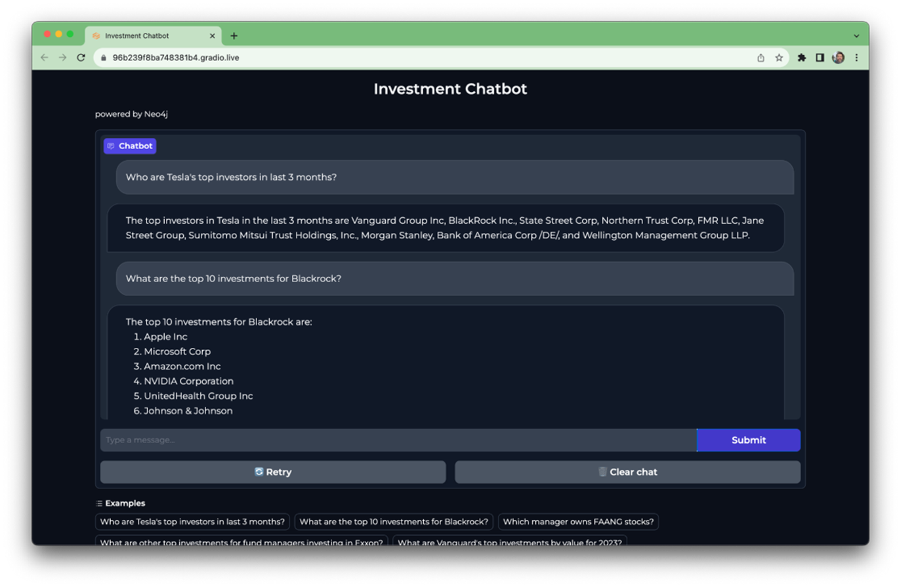Select the Investment Chatbot browser tab
This screenshot has height=588, width=901.
(154, 36)
